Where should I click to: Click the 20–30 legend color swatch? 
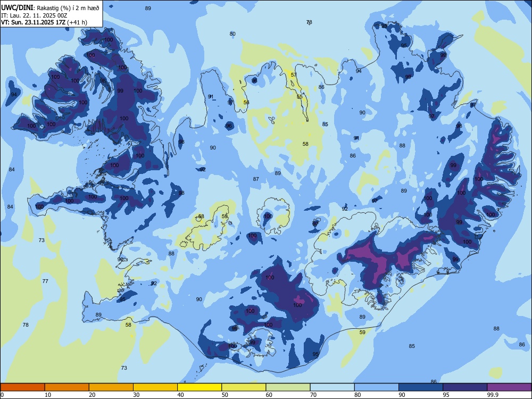(x=111, y=387)
